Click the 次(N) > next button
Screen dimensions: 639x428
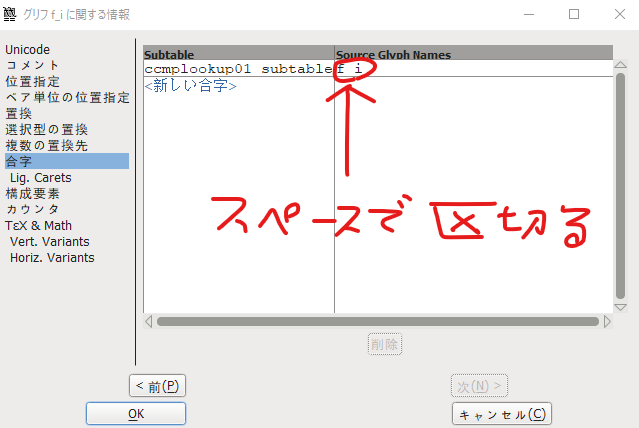tap(479, 386)
